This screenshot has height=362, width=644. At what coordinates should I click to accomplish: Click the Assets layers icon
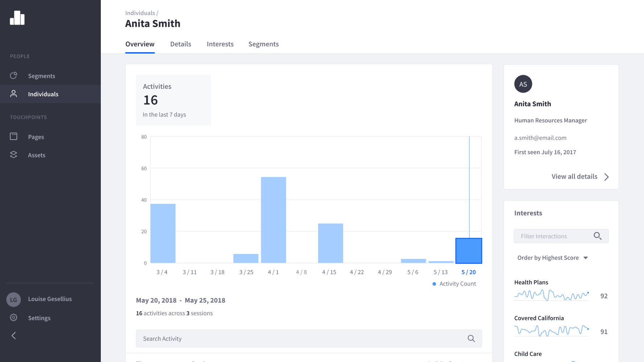[x=13, y=155]
